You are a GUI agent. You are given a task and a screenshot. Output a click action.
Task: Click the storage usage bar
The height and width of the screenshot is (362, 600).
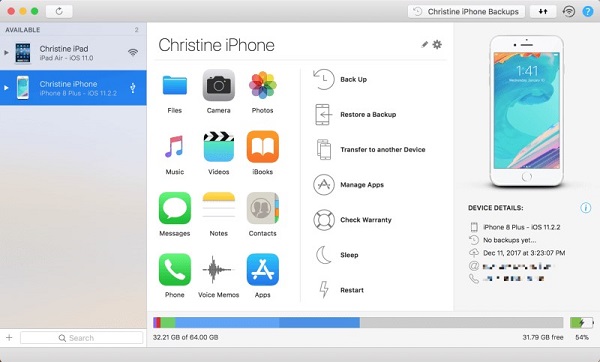tap(358, 323)
